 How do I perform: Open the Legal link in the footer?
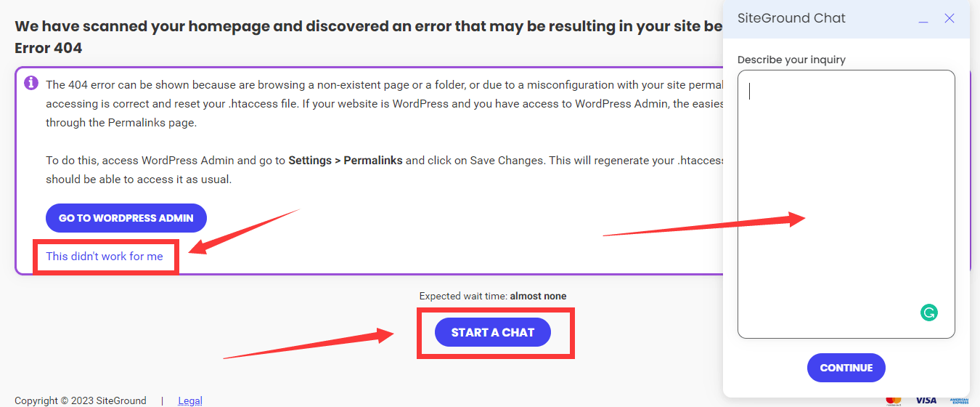point(190,400)
